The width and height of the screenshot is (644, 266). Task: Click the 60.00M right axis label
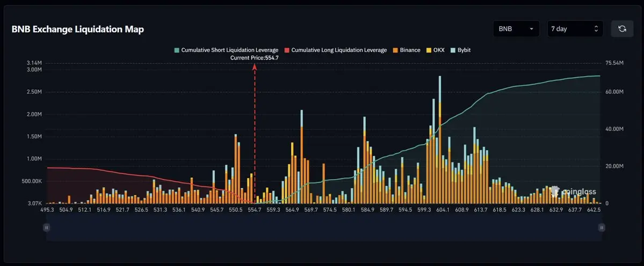pos(615,92)
